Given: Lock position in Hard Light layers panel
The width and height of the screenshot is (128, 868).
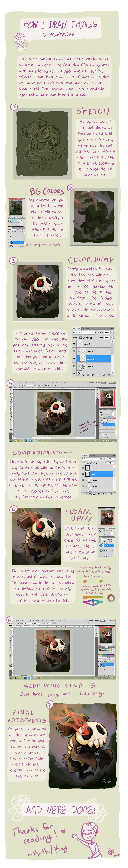Looking at the screenshot, I should [x=87, y=338].
